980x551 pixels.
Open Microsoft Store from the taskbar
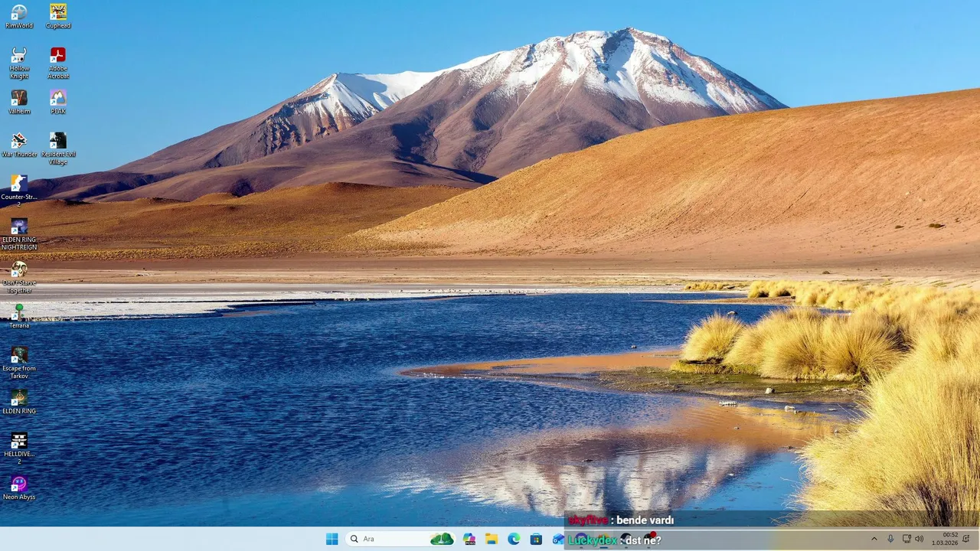tap(536, 539)
